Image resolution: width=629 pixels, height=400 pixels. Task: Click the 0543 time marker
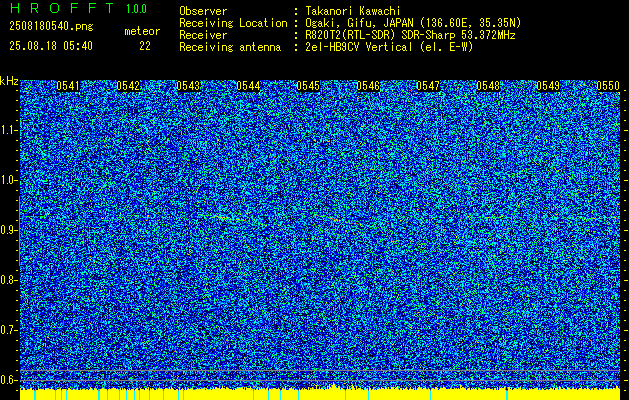click(x=188, y=86)
